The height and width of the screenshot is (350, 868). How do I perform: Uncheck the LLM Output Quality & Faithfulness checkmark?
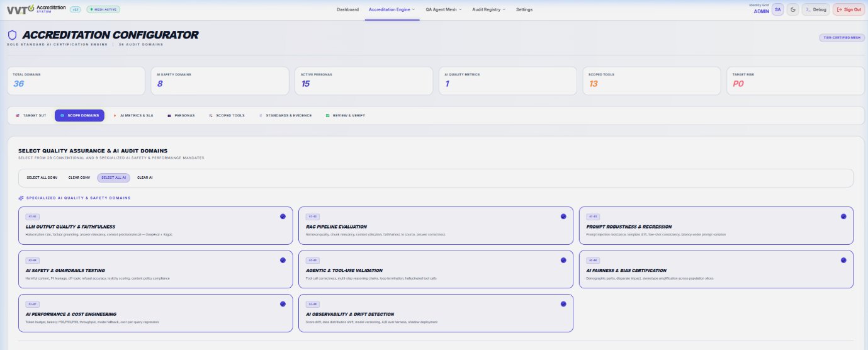(x=283, y=216)
